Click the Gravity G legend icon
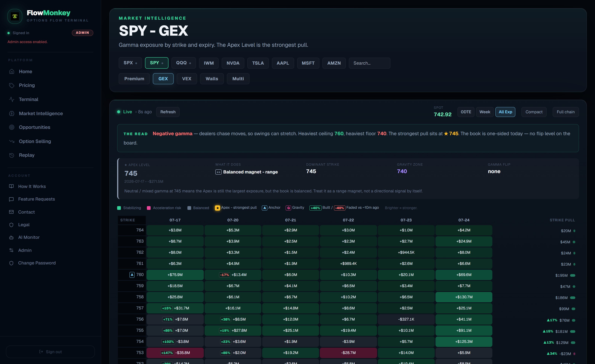The image size is (595, 364). point(288,208)
